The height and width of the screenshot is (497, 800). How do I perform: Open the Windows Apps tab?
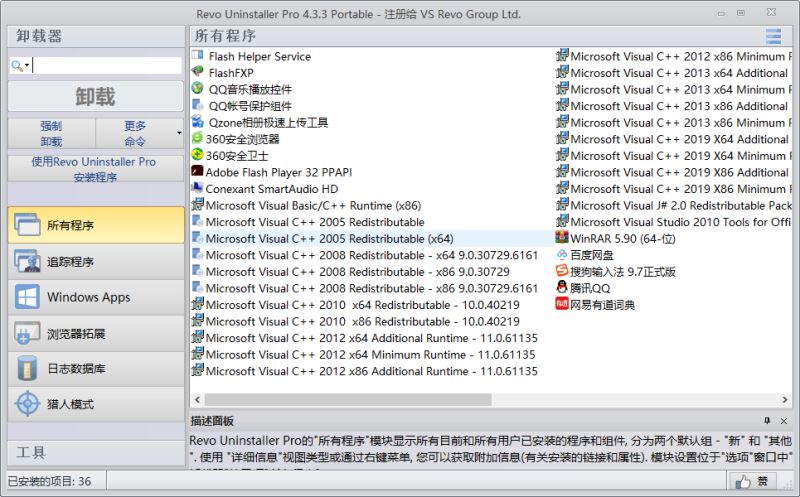point(96,297)
